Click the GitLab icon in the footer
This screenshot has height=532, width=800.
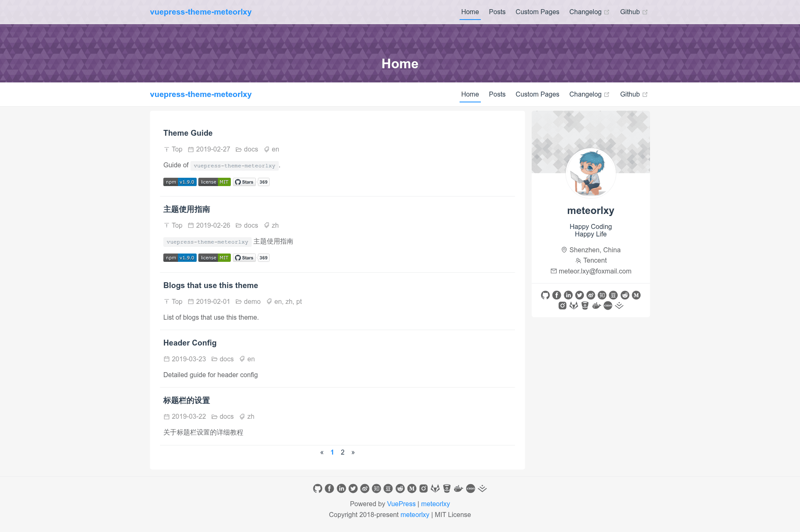pyautogui.click(x=435, y=489)
